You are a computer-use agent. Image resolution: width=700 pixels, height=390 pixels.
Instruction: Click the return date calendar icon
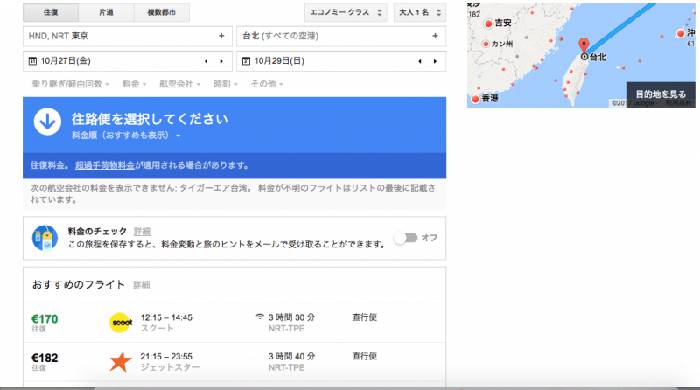246,61
